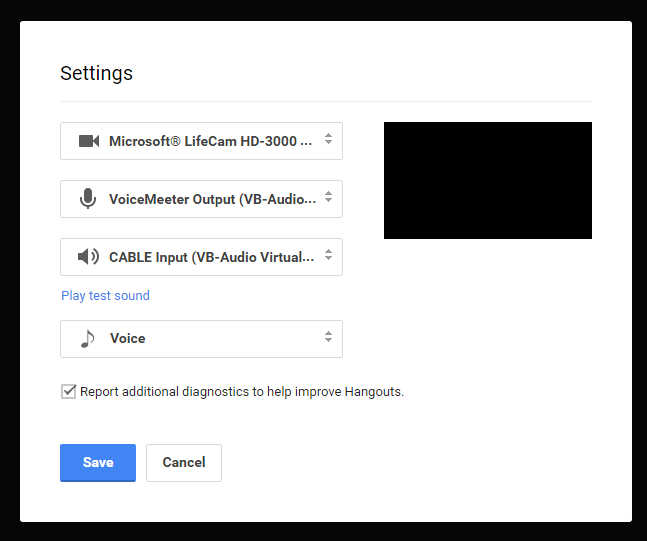647x541 pixels.
Task: Open the VoiceMeeter Output microphone dropdown arrows
Action: coord(328,196)
